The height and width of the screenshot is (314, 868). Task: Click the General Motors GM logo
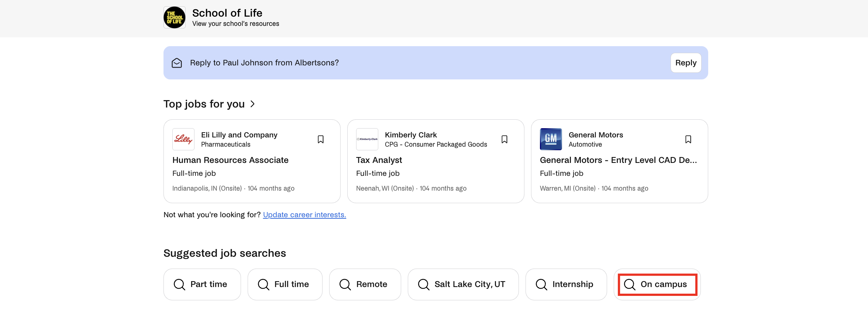pyautogui.click(x=551, y=139)
